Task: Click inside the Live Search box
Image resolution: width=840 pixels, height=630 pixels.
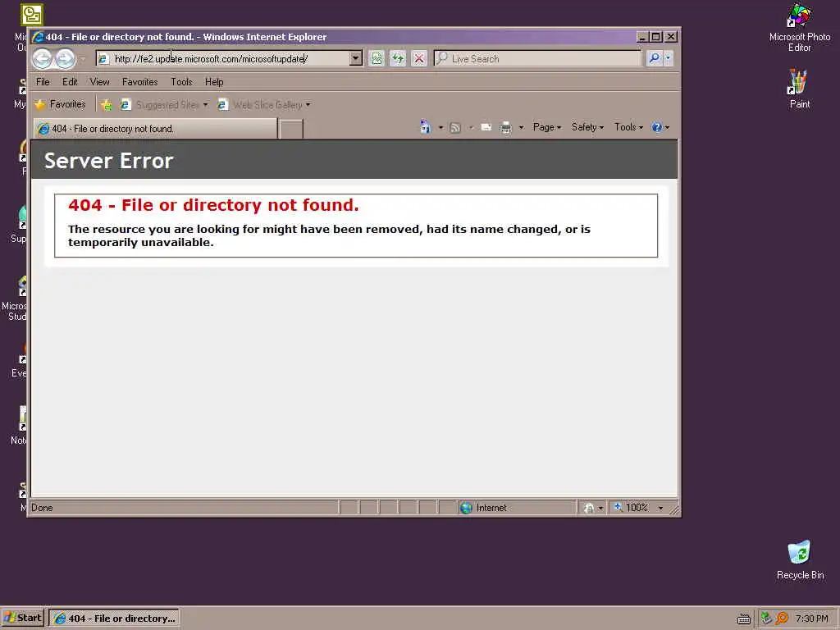Action: click(538, 58)
